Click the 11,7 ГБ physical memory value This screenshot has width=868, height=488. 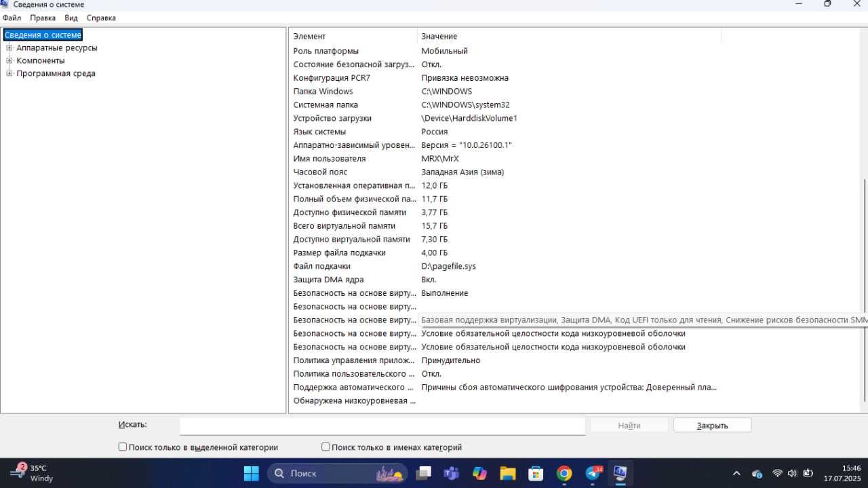[x=435, y=199]
